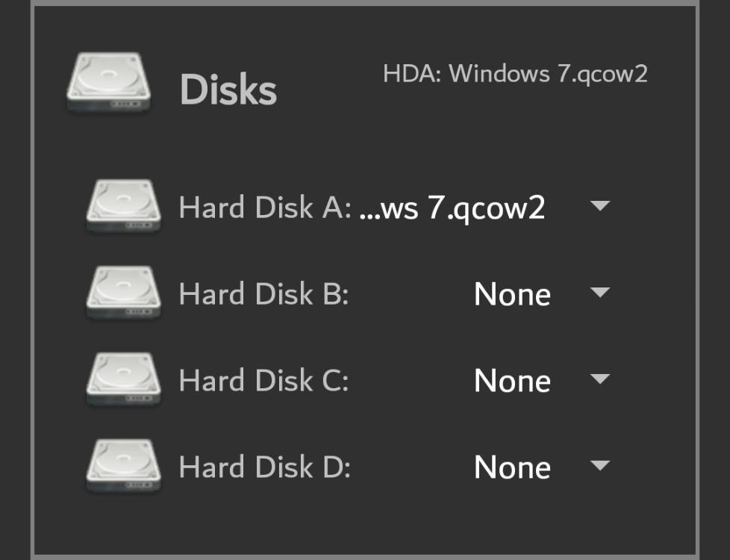This screenshot has height=560, width=730.
Task: Click the None value for Hard Disk D
Action: tap(512, 467)
